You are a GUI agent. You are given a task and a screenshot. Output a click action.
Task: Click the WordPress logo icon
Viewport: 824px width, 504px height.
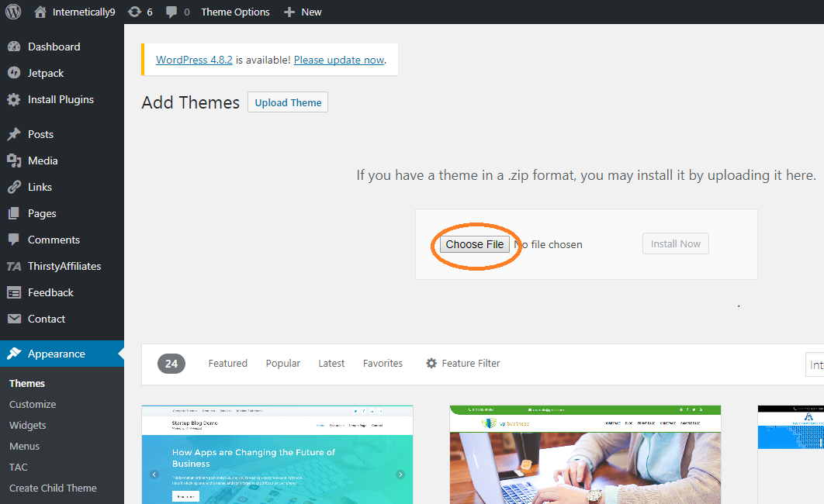(x=13, y=12)
